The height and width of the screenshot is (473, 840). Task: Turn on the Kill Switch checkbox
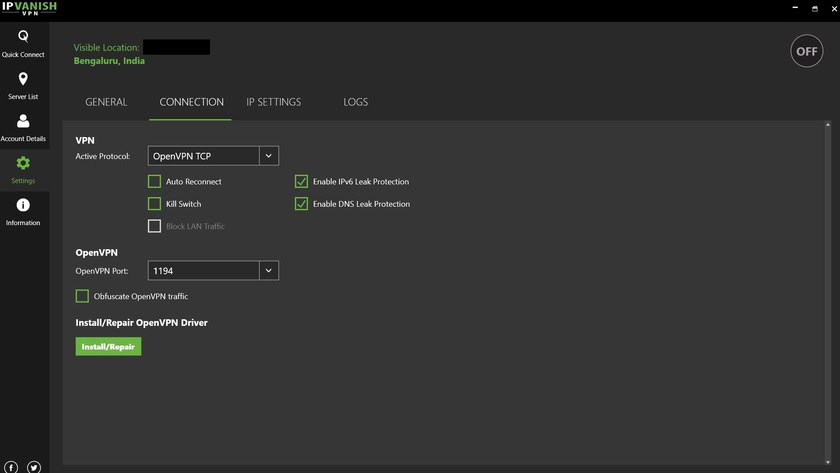pos(154,204)
